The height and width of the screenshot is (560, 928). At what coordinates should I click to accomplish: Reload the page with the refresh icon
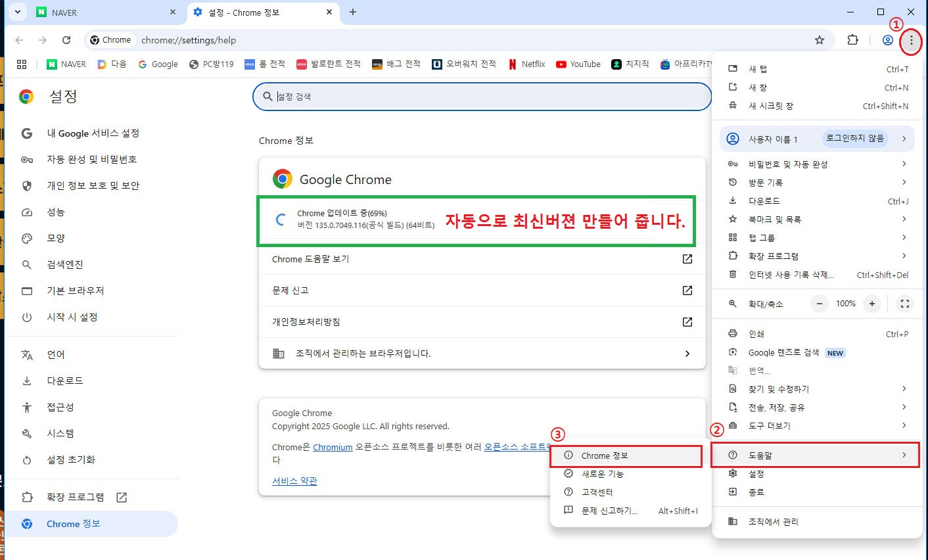tap(66, 40)
